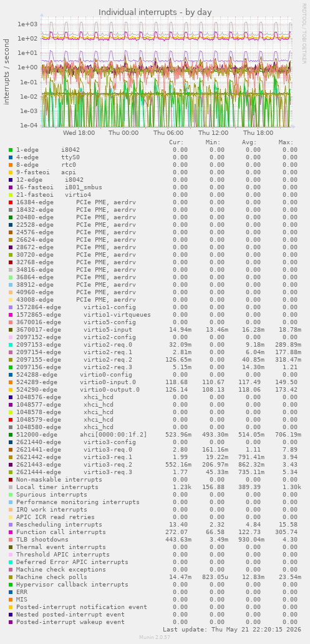Click the graph title Individual interrupts - by day
The width and height of the screenshot is (310, 644).
click(155, 12)
